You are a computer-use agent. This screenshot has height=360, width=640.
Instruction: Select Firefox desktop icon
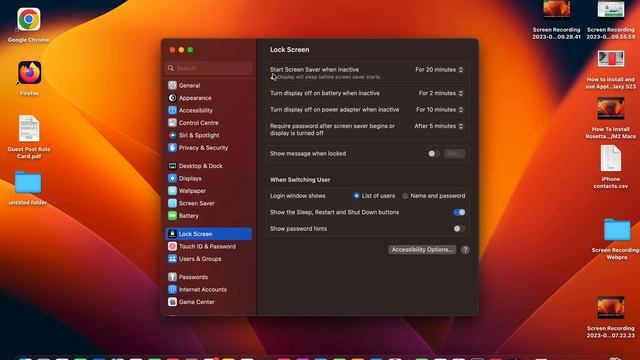29,73
